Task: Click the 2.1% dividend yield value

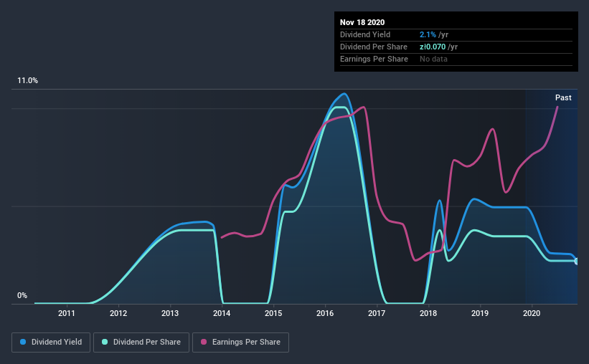Action: click(428, 35)
